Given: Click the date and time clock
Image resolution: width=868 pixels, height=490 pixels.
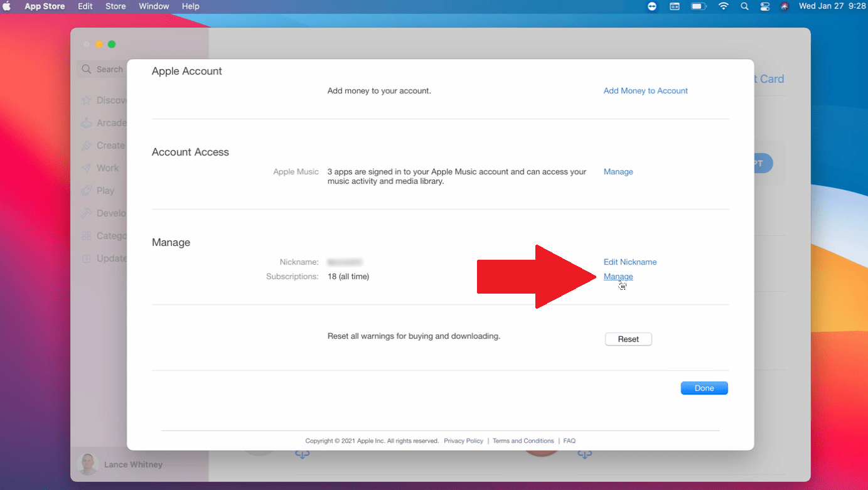Looking at the screenshot, I should coord(833,6).
